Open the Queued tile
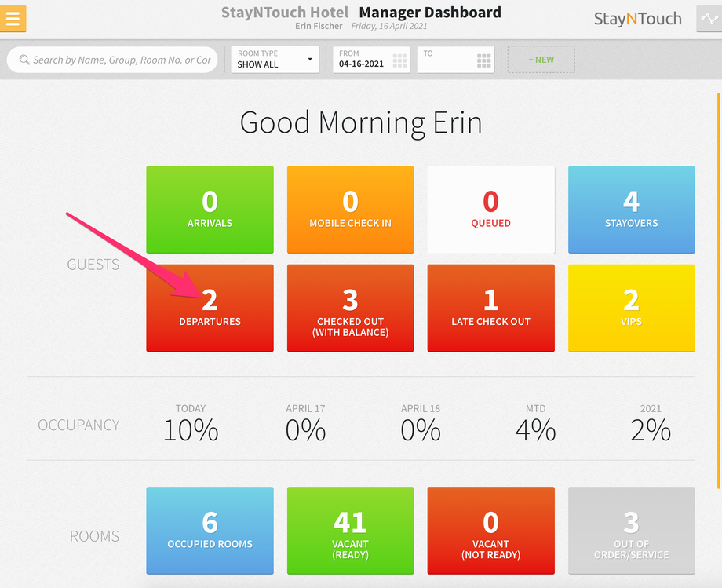 pyautogui.click(x=490, y=210)
